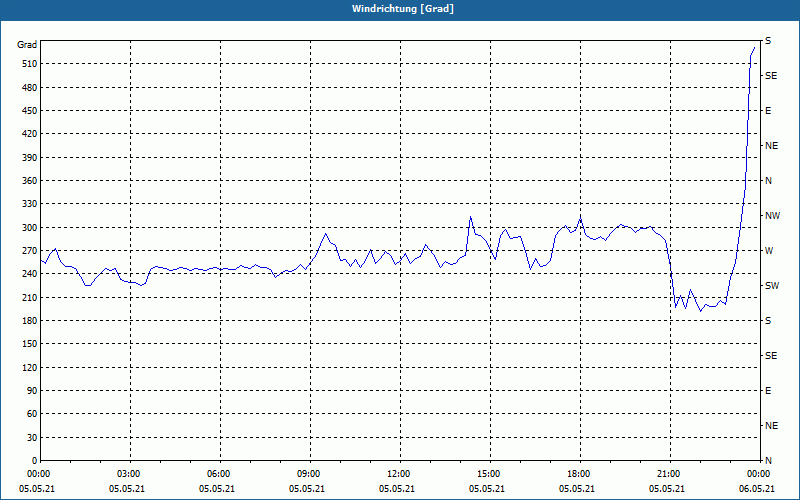Click the 05.05.21 date under 12:00
This screenshot has width=800, height=500.
pos(396,488)
